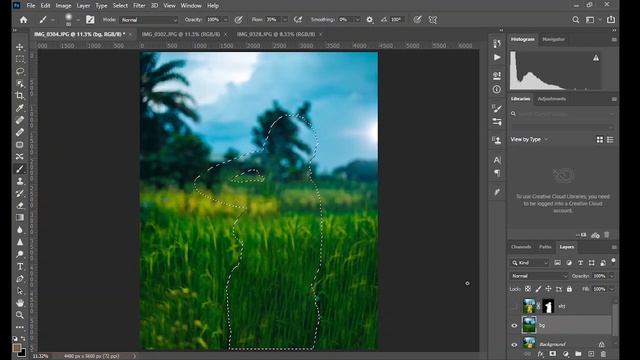Select the Horizontal Type tool
The image size is (640, 360).
click(20, 267)
